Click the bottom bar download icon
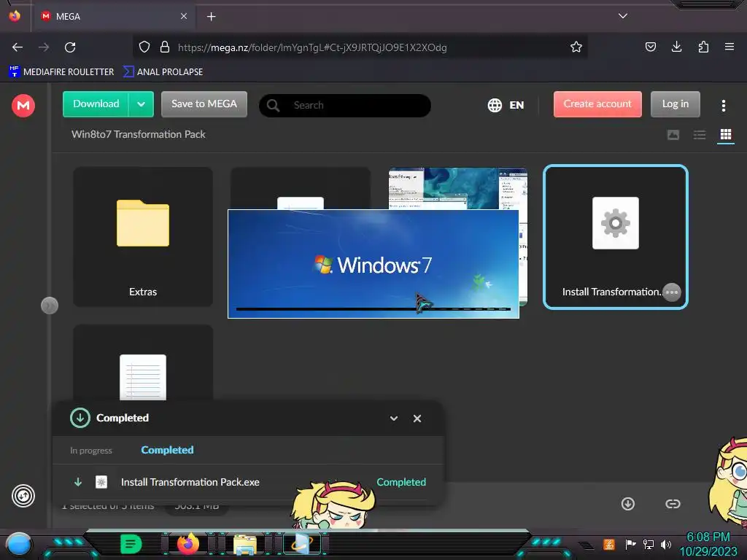This screenshot has width=747, height=560. 628,504
